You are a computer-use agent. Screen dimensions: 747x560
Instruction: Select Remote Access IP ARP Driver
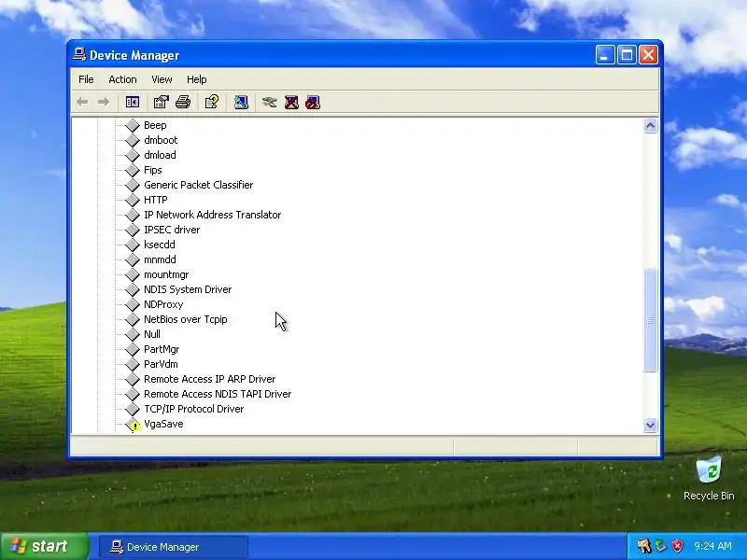point(209,379)
